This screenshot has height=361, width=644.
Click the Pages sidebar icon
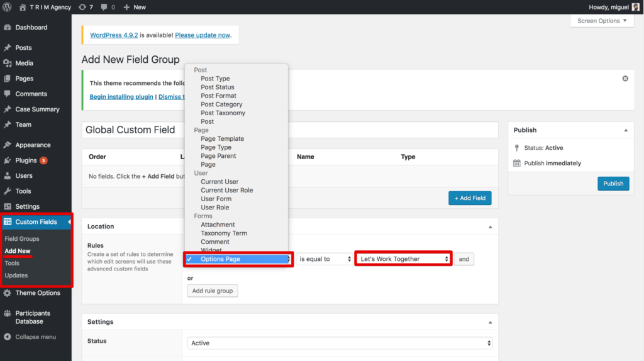tap(8, 79)
